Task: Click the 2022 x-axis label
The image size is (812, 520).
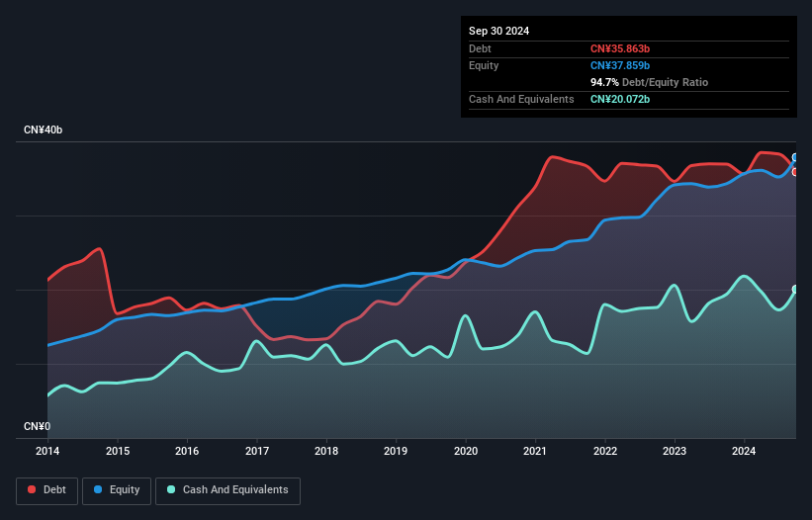Action: (x=605, y=451)
